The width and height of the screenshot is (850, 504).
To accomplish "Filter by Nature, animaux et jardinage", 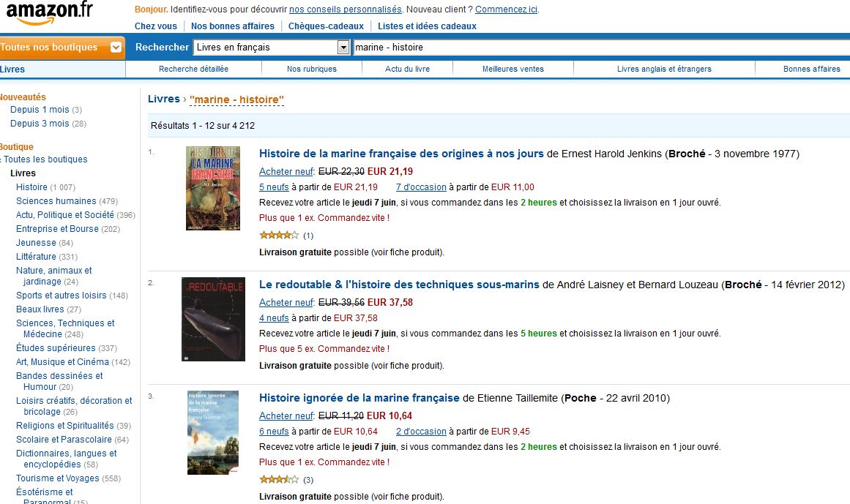I will point(53,276).
